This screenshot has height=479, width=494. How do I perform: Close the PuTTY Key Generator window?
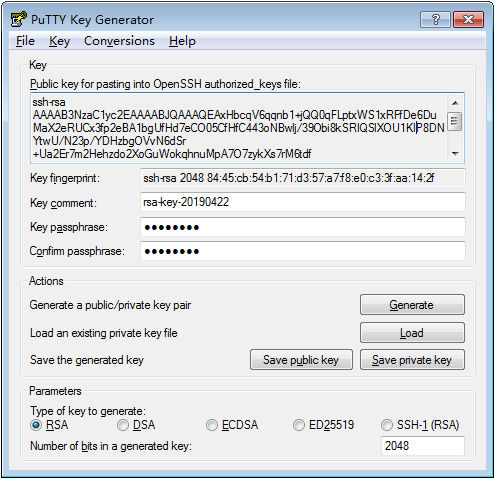point(468,19)
